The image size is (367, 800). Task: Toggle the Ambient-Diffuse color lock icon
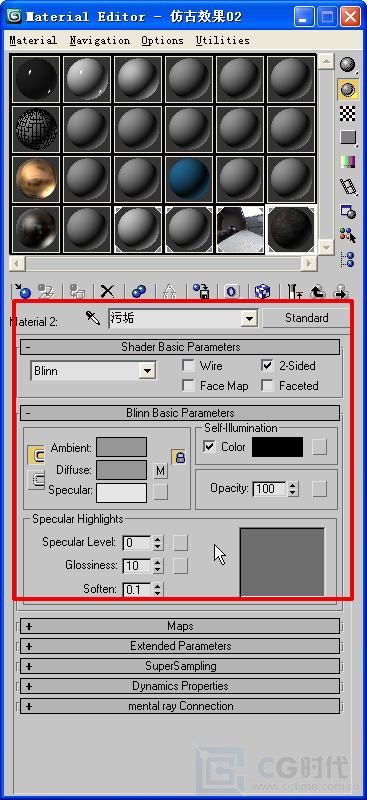(x=35, y=455)
